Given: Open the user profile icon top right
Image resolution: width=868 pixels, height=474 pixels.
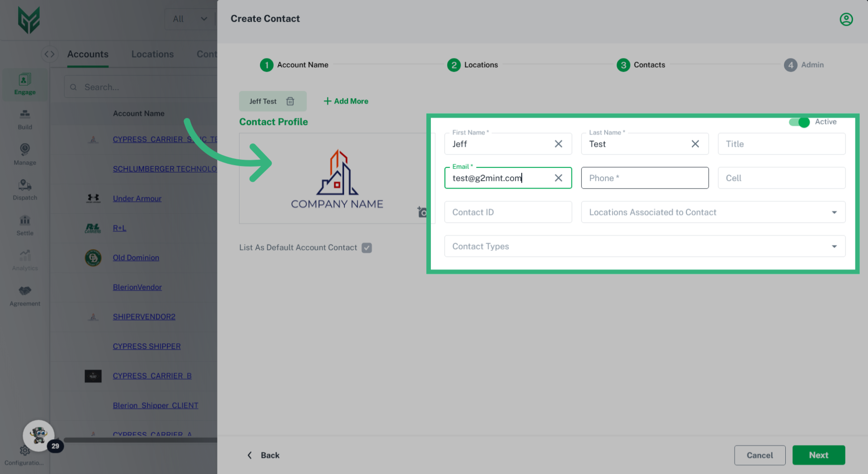Looking at the screenshot, I should pos(846,19).
